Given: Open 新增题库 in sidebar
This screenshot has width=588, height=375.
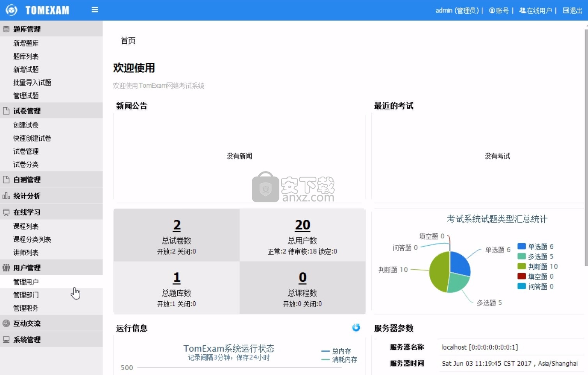Looking at the screenshot, I should pyautogui.click(x=26, y=43).
